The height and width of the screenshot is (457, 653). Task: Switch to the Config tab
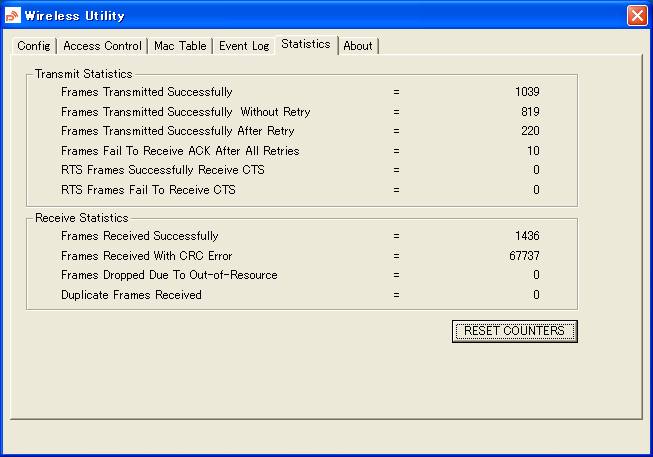pos(34,46)
